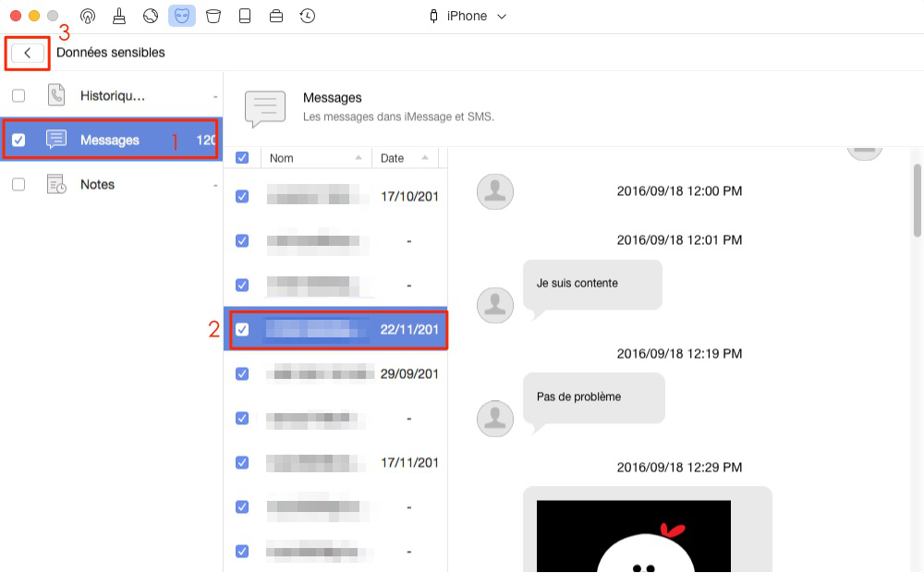Open the clock history restore icon

307,16
